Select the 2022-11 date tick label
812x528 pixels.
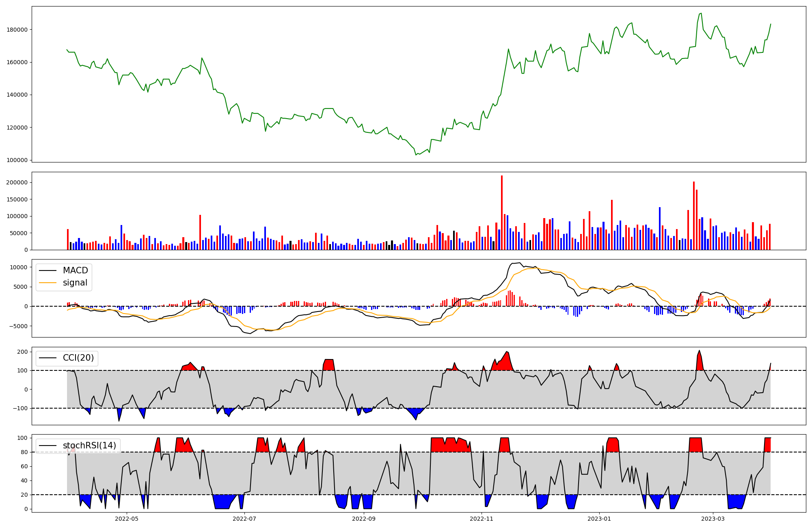tap(482, 519)
